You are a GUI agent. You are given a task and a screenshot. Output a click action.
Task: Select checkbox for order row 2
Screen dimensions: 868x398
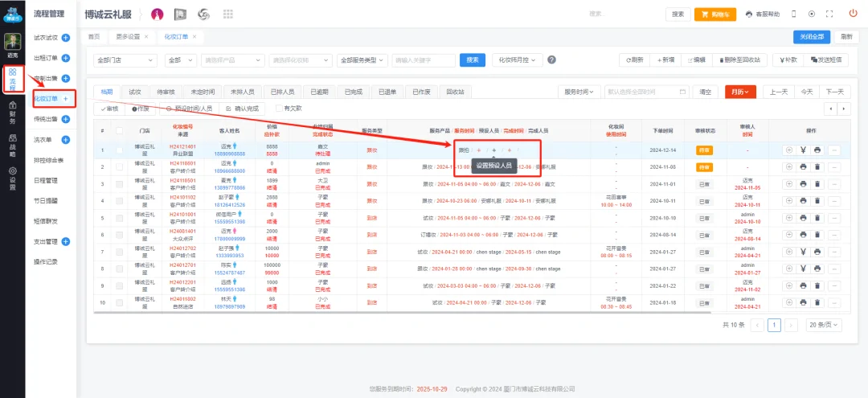119,166
